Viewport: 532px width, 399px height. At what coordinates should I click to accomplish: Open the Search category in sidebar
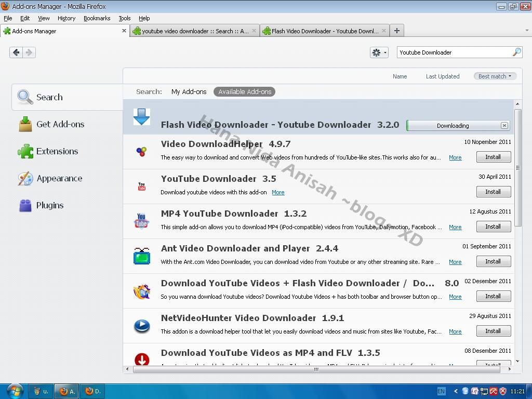pos(67,97)
